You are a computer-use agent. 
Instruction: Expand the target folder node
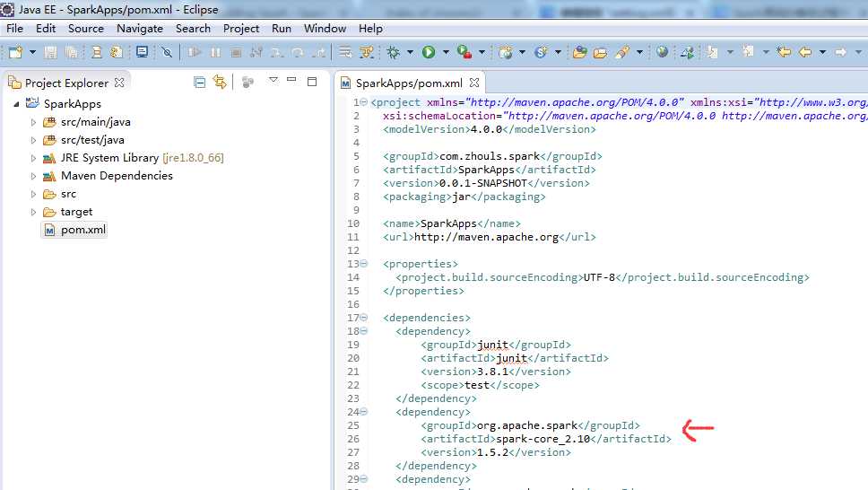pyautogui.click(x=33, y=212)
